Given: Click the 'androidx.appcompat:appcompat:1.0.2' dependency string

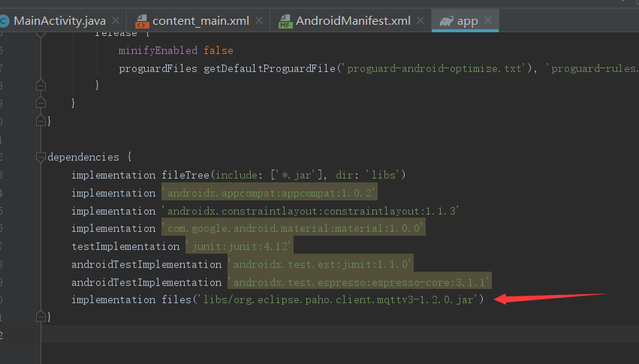Looking at the screenshot, I should click(270, 193).
